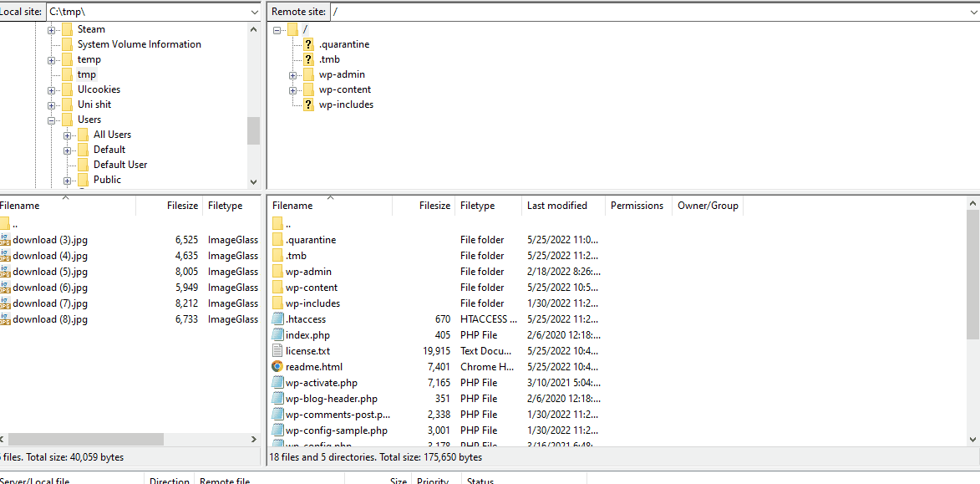
Task: Click the question-mark folder icon of wp-includes in remote tree
Action: click(308, 104)
